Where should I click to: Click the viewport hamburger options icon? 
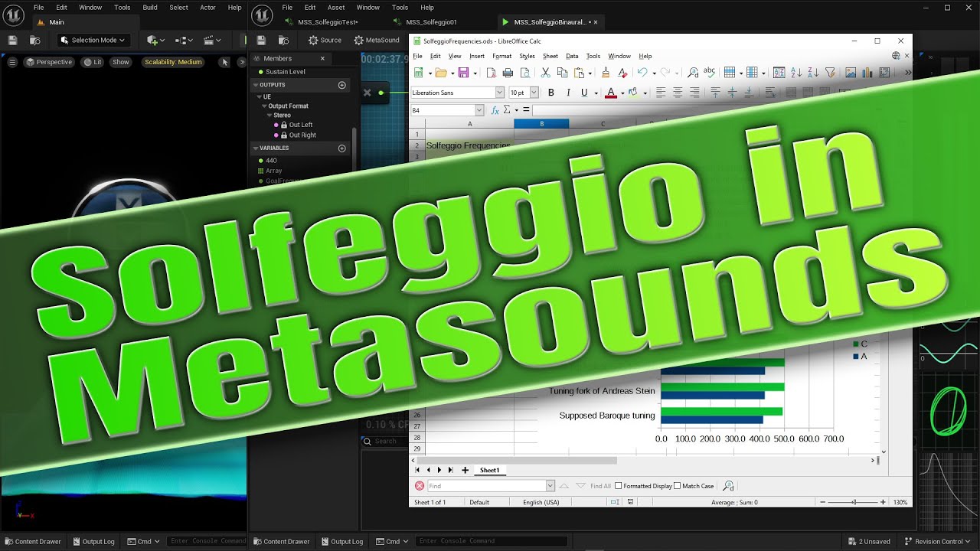pyautogui.click(x=12, y=62)
